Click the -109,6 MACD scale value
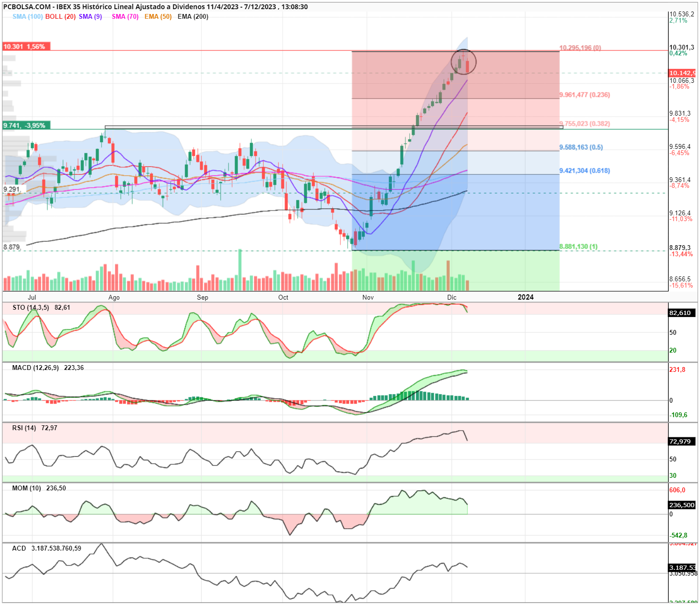 point(678,415)
